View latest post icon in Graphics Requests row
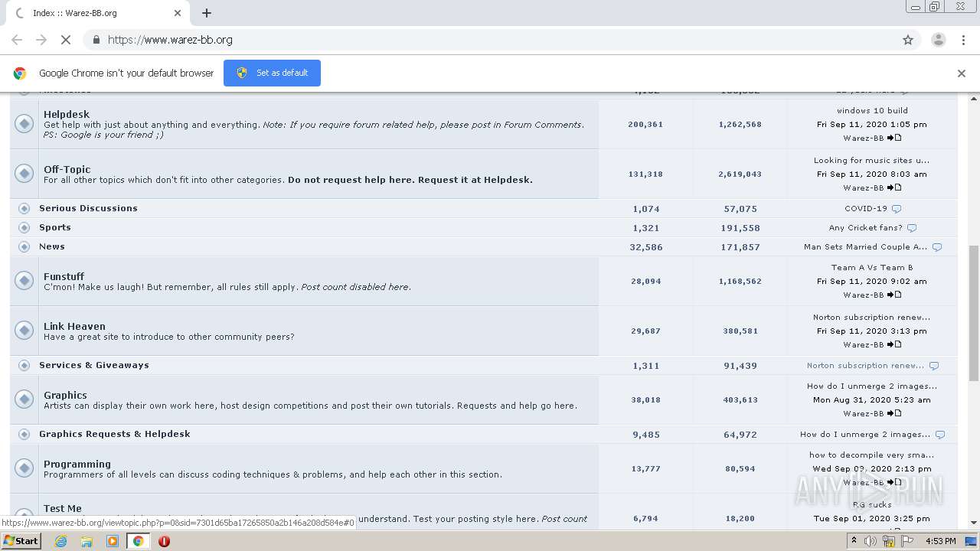This screenshot has width=980, height=551. click(939, 435)
